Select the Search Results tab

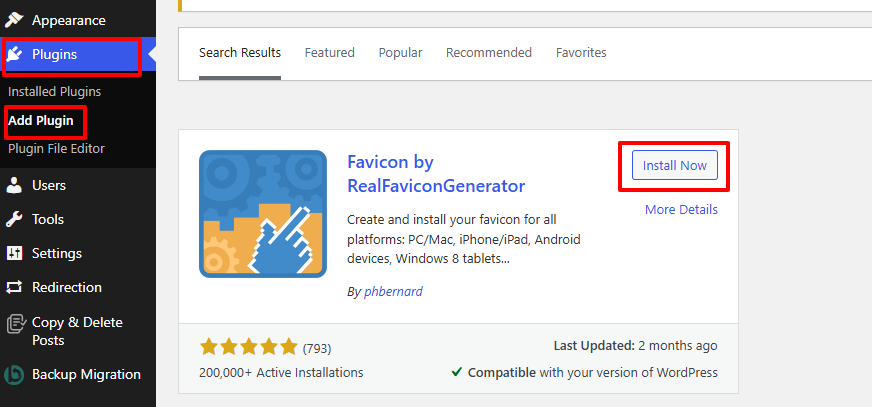pyautogui.click(x=240, y=52)
